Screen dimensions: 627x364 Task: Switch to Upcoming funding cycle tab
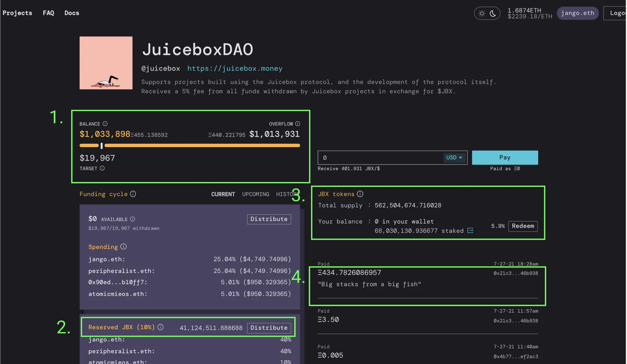[256, 194]
